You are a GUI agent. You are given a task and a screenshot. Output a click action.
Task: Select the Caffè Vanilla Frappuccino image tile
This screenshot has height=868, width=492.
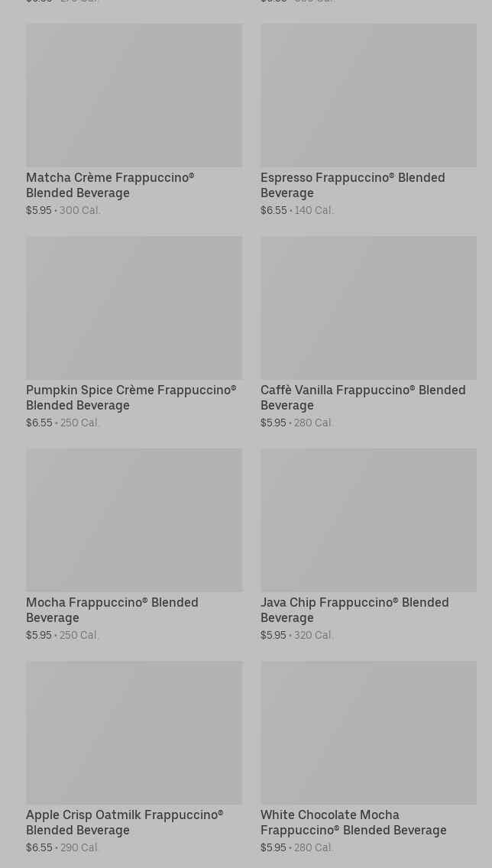[368, 307]
